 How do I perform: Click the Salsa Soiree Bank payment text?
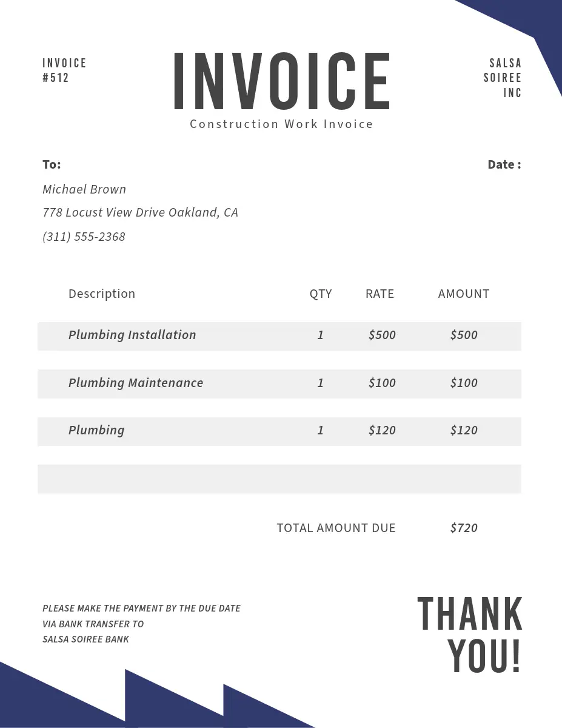85,639
